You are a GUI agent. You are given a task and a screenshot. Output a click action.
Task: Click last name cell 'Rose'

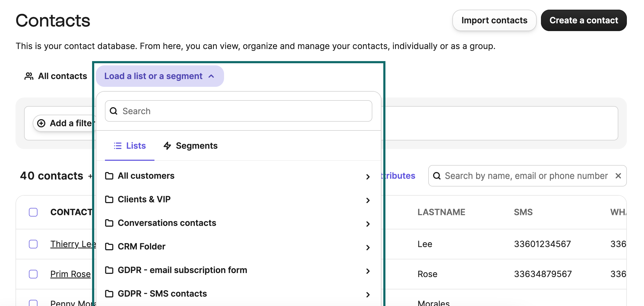click(x=427, y=274)
